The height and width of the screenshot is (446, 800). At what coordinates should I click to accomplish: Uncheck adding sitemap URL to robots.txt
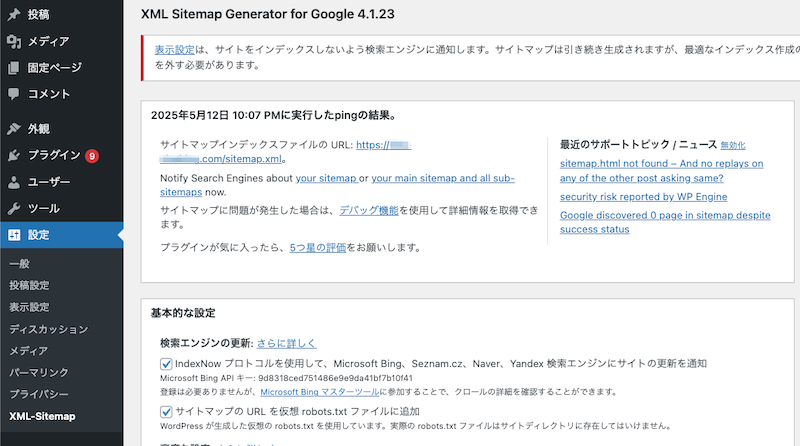166,411
